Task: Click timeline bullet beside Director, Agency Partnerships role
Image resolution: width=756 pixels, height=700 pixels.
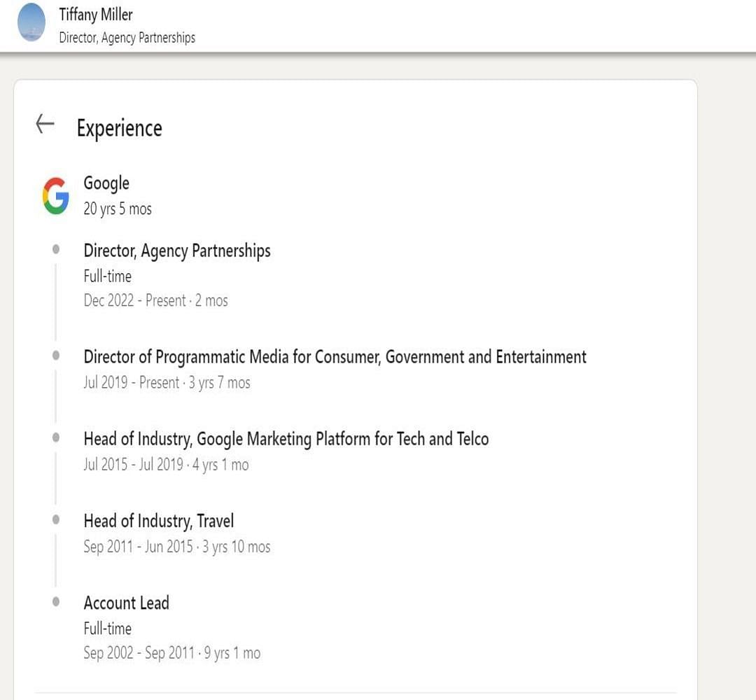Action: point(56,249)
